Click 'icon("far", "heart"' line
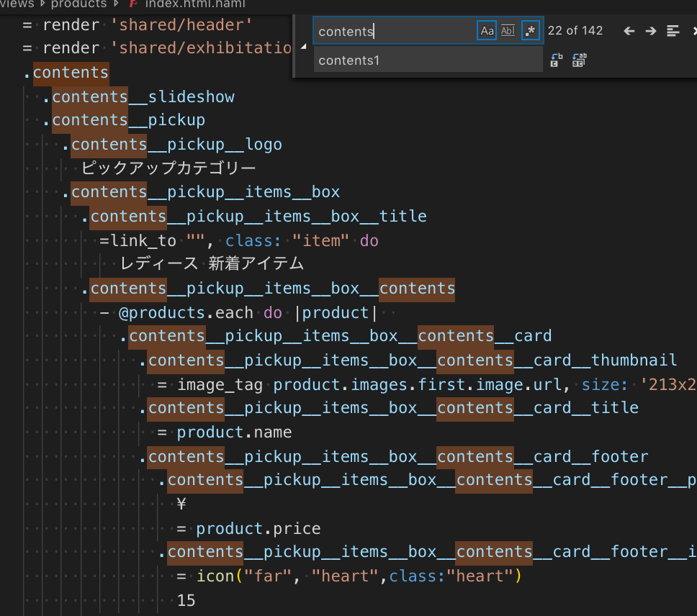Screen dimensions: 697x616 349,576
